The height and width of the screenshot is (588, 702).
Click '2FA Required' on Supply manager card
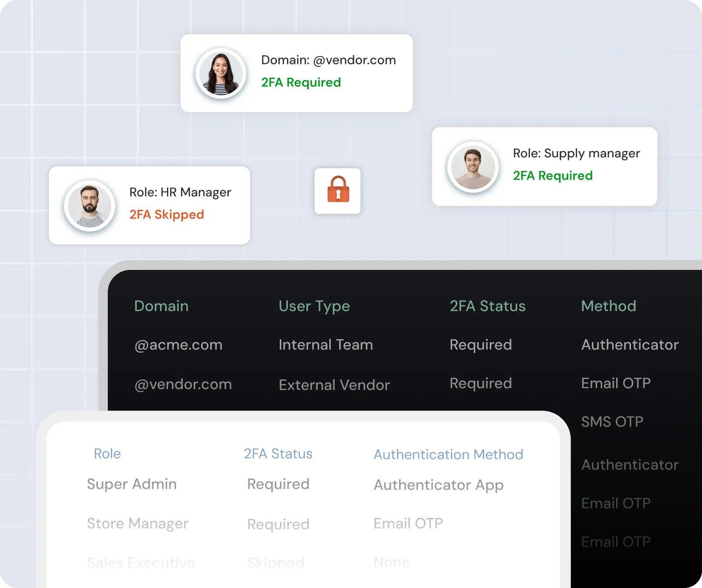553,176
